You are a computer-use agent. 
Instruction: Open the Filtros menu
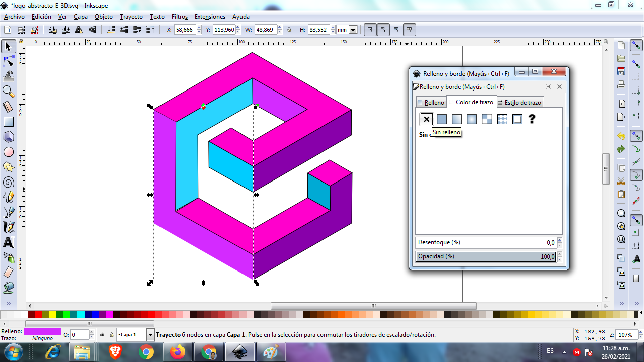point(180,17)
